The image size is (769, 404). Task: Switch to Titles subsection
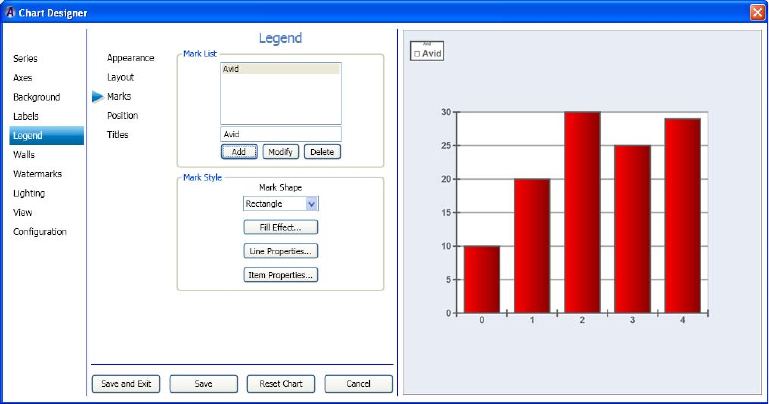point(117,134)
